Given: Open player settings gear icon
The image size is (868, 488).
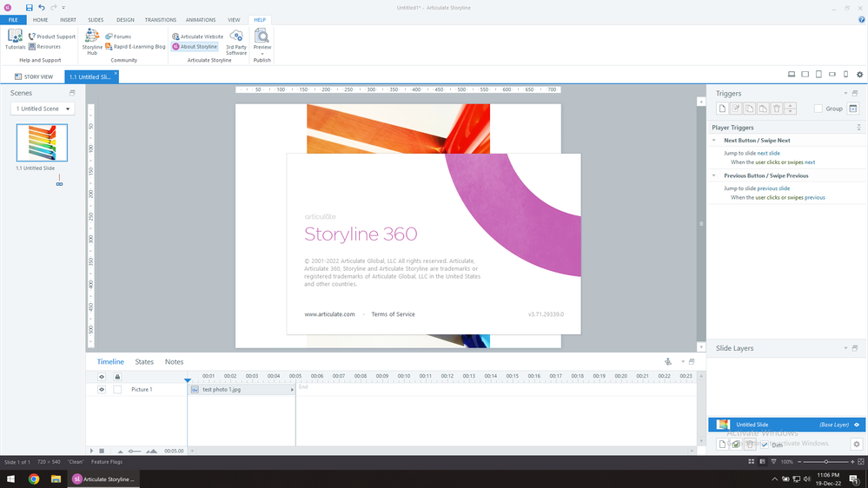Looking at the screenshot, I should tap(859, 74).
